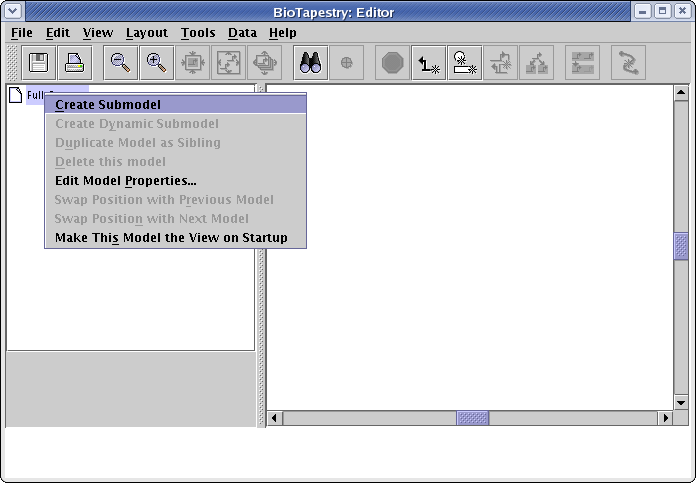Open the Data menu
Screen dimensions: 696x483
(242, 33)
